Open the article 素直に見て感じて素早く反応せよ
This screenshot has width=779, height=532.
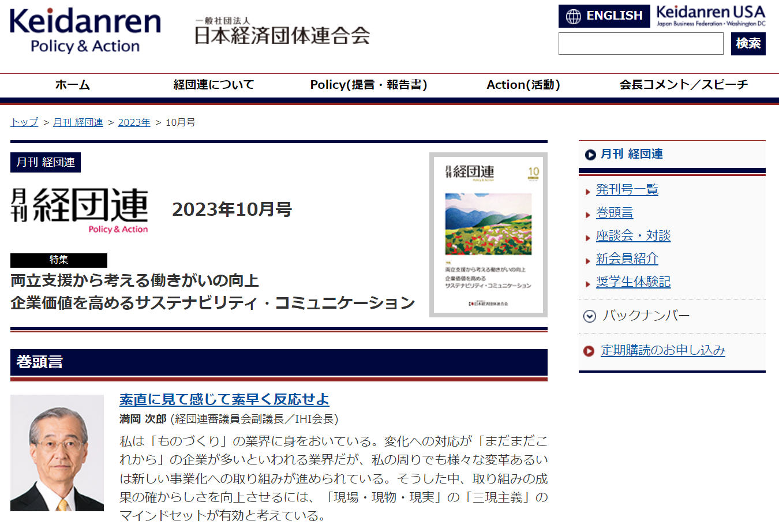pos(224,399)
